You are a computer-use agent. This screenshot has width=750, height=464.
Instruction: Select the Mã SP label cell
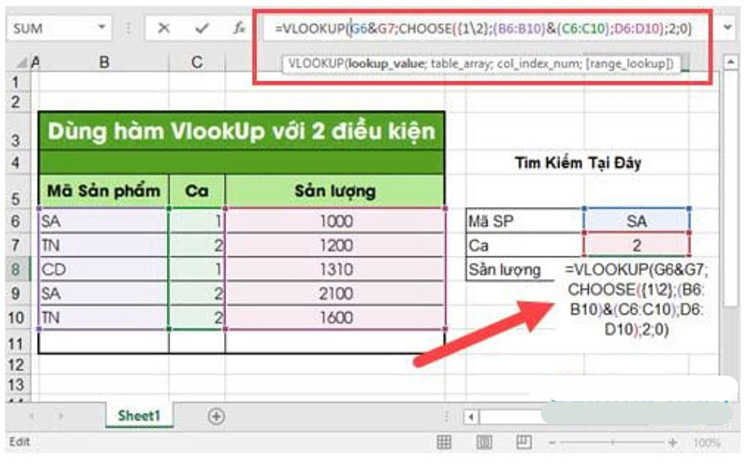coord(525,221)
